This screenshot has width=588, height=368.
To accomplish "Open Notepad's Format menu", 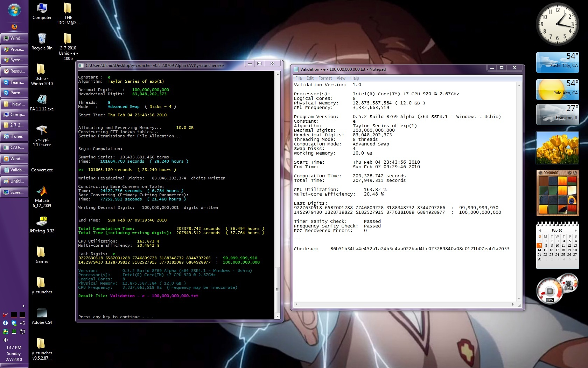I will [325, 78].
